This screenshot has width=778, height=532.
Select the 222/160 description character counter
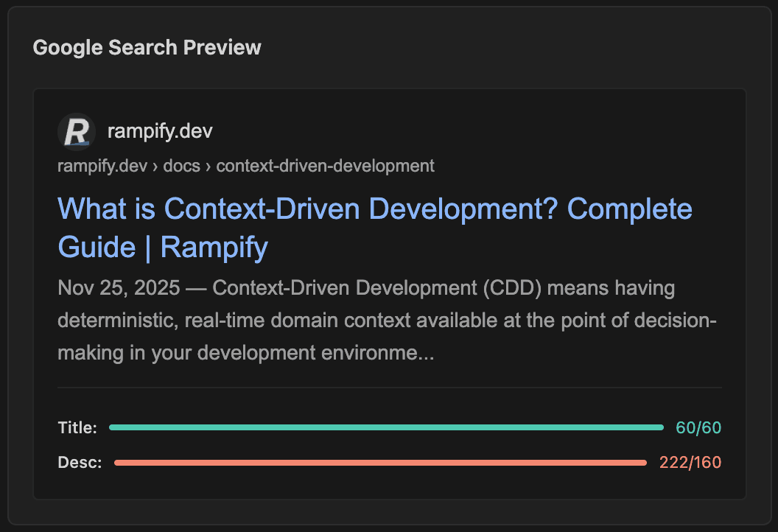pyautogui.click(x=690, y=462)
